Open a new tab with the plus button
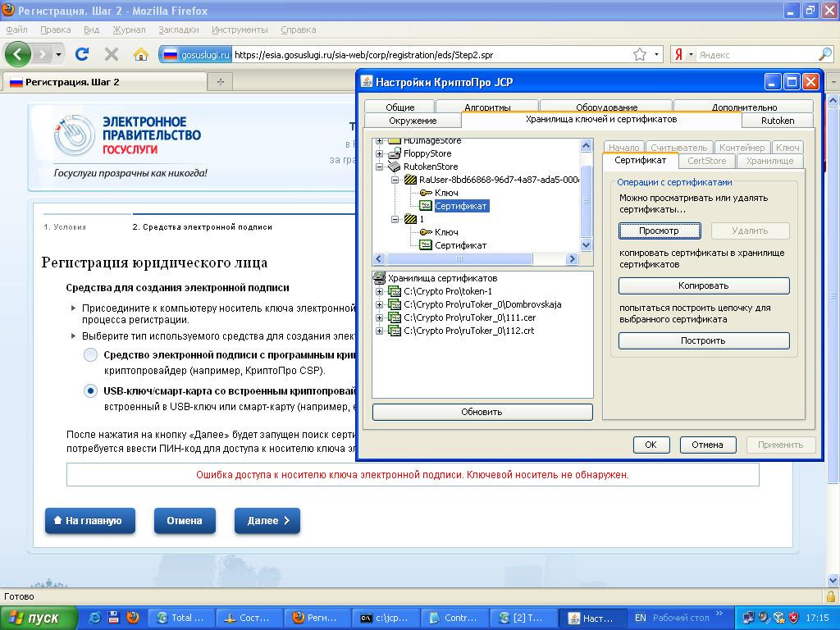Viewport: 840px width, 630px height. (x=220, y=82)
